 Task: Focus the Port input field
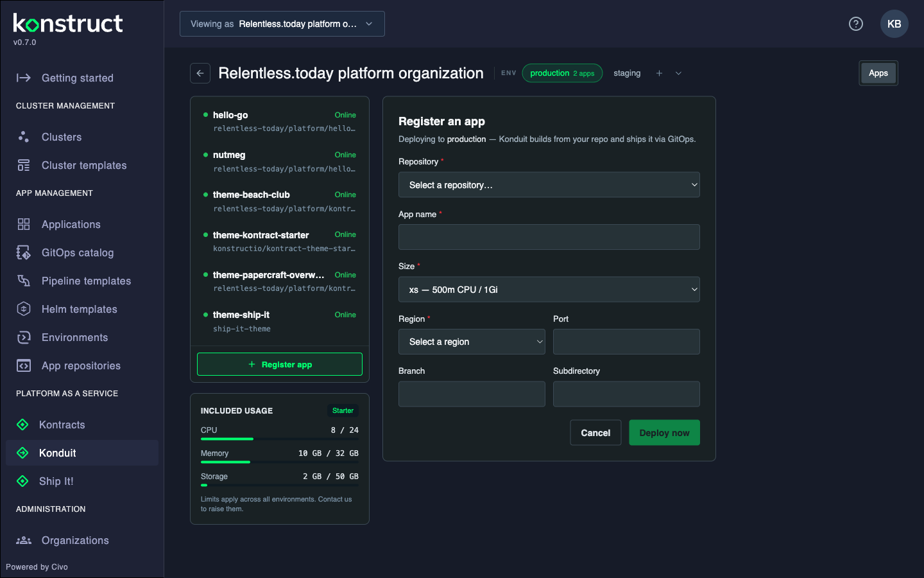tap(626, 342)
